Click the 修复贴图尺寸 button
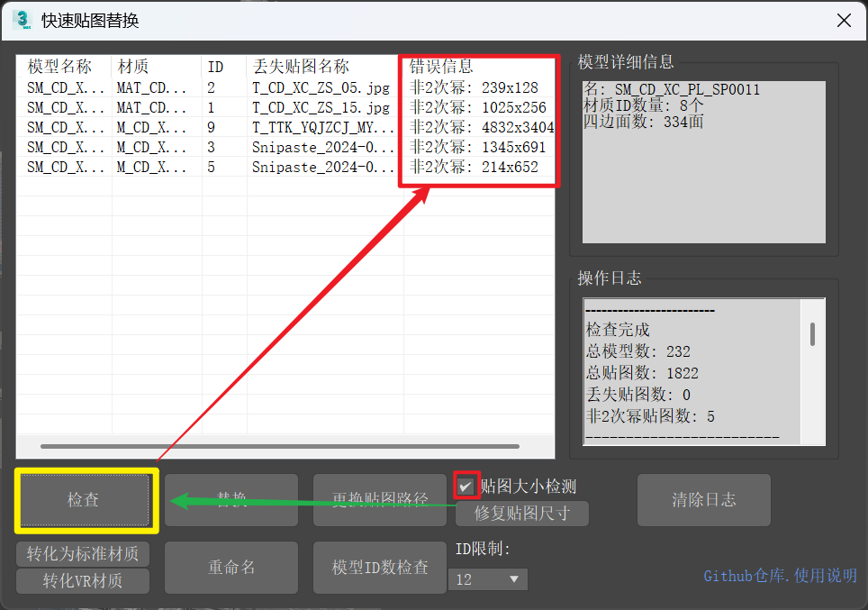Screen dimensions: 868x610 (521, 514)
